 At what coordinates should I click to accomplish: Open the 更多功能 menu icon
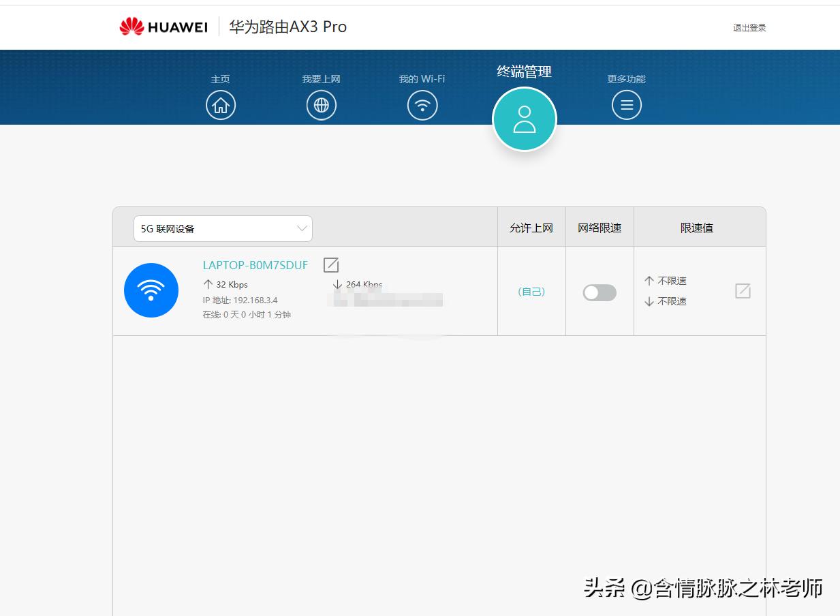(x=625, y=104)
